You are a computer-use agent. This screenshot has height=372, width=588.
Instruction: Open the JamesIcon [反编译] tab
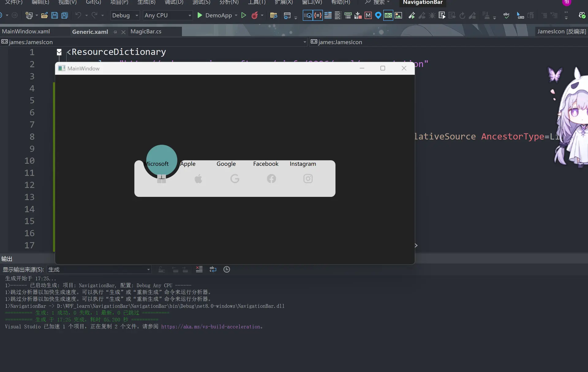pyautogui.click(x=562, y=32)
